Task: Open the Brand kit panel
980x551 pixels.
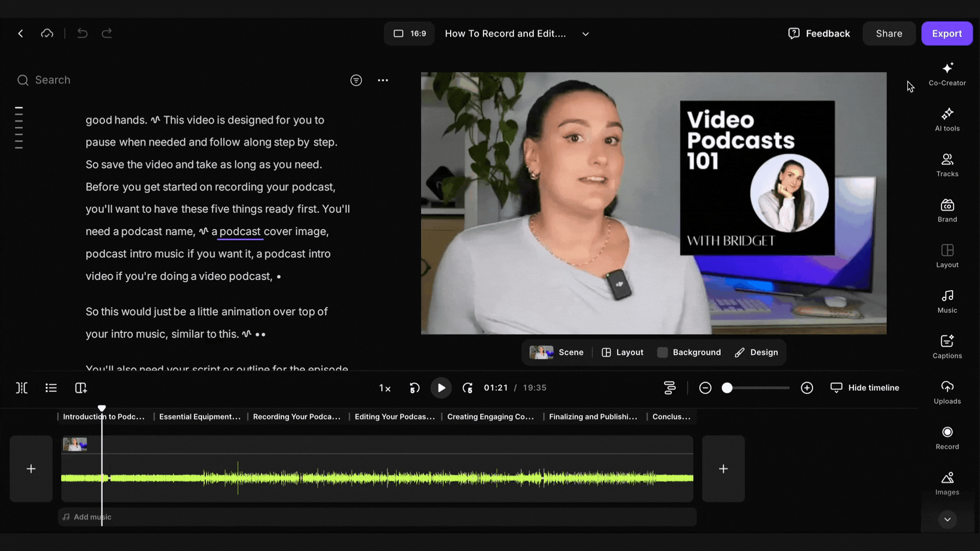Action: [947, 210]
